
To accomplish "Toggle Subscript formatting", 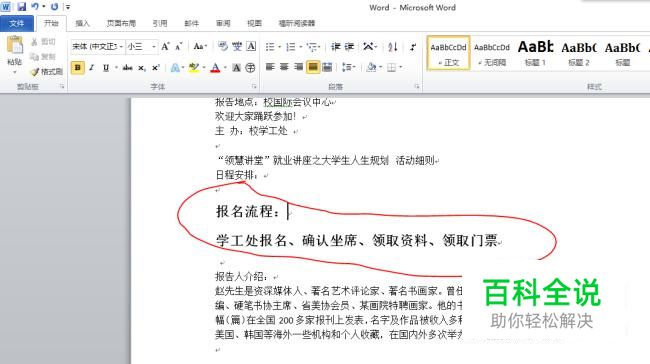I will pos(142,67).
